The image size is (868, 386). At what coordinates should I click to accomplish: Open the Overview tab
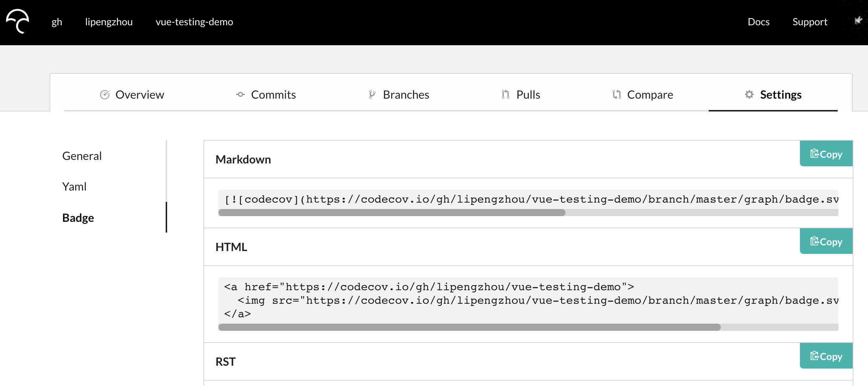[x=132, y=94]
